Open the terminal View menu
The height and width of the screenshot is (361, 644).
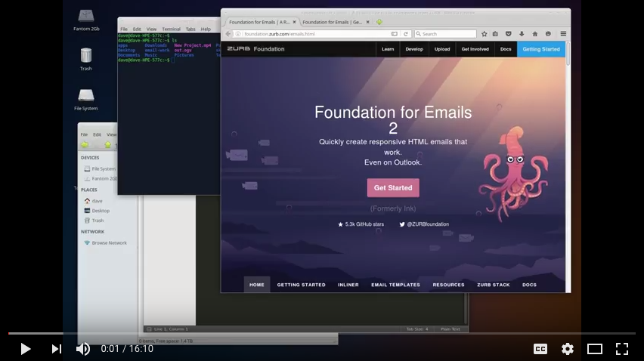pyautogui.click(x=152, y=29)
